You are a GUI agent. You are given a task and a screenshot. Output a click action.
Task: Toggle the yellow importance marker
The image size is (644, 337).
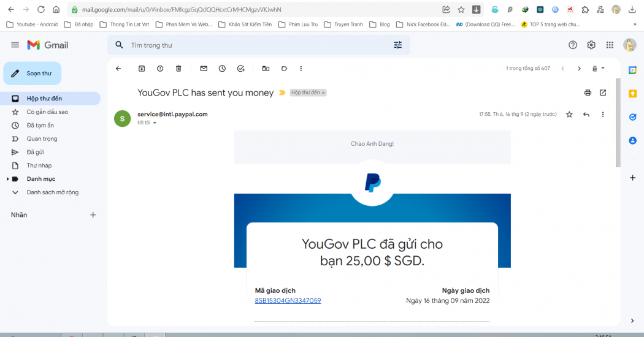point(282,93)
